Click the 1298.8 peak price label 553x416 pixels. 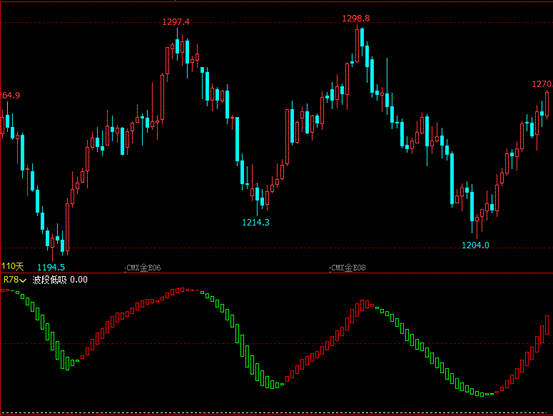(356, 19)
